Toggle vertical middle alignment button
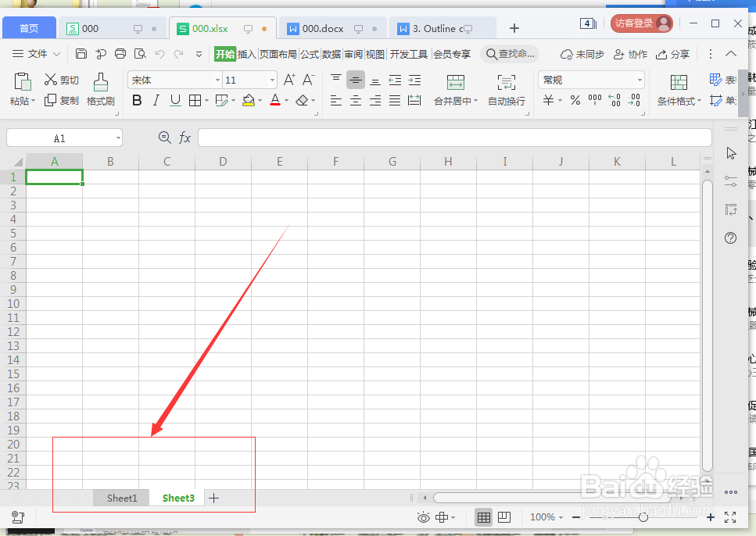756x536 pixels. [356, 80]
